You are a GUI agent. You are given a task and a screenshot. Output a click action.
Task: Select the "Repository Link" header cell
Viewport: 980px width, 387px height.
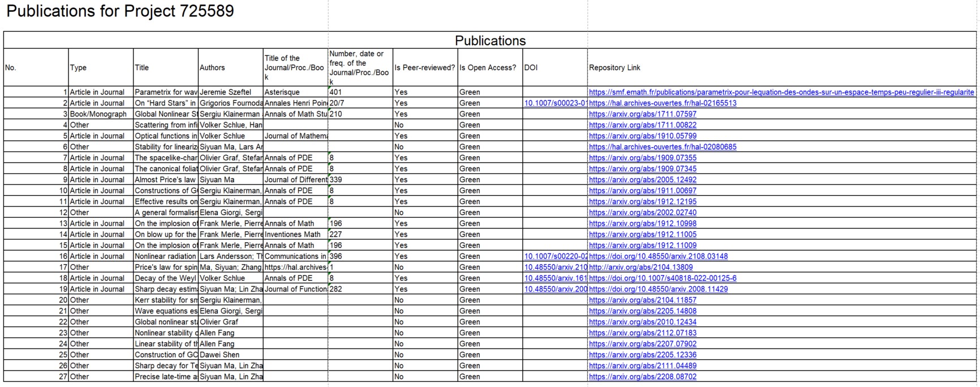(x=614, y=68)
